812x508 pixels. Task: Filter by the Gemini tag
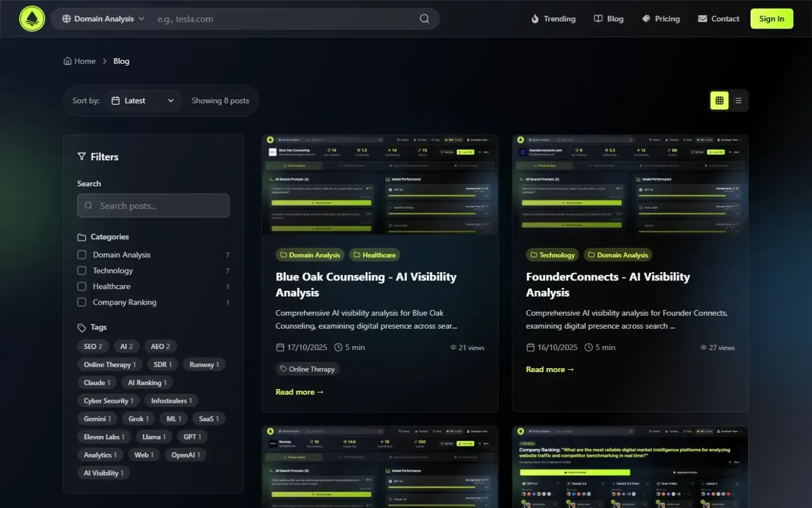tap(97, 419)
